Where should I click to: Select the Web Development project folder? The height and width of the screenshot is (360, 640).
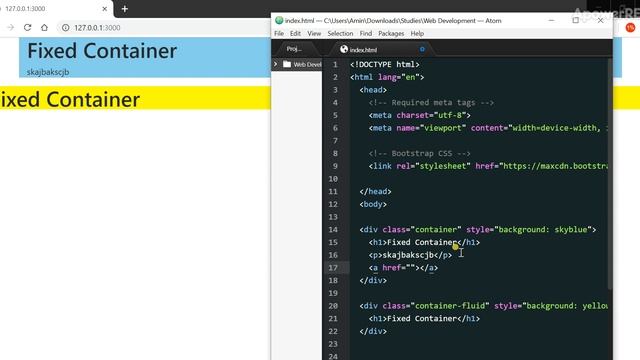pyautogui.click(x=303, y=64)
